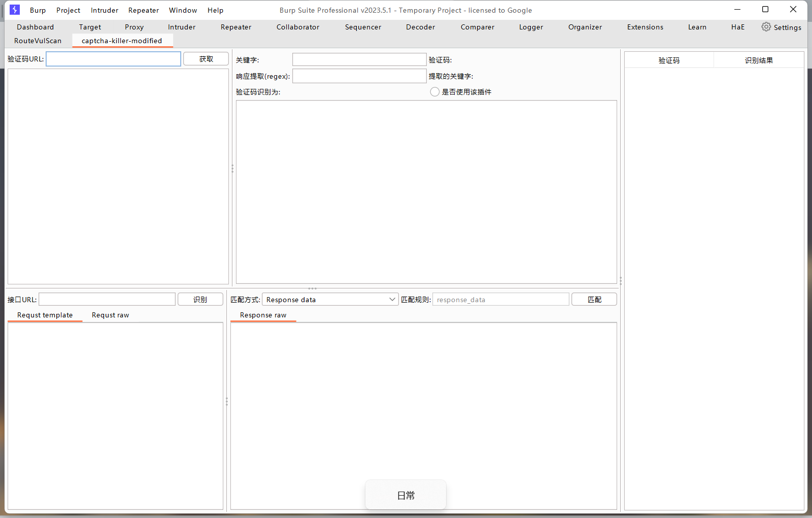This screenshot has width=812, height=518.
Task: Click the 响应提取(regex) input field
Action: coord(359,76)
